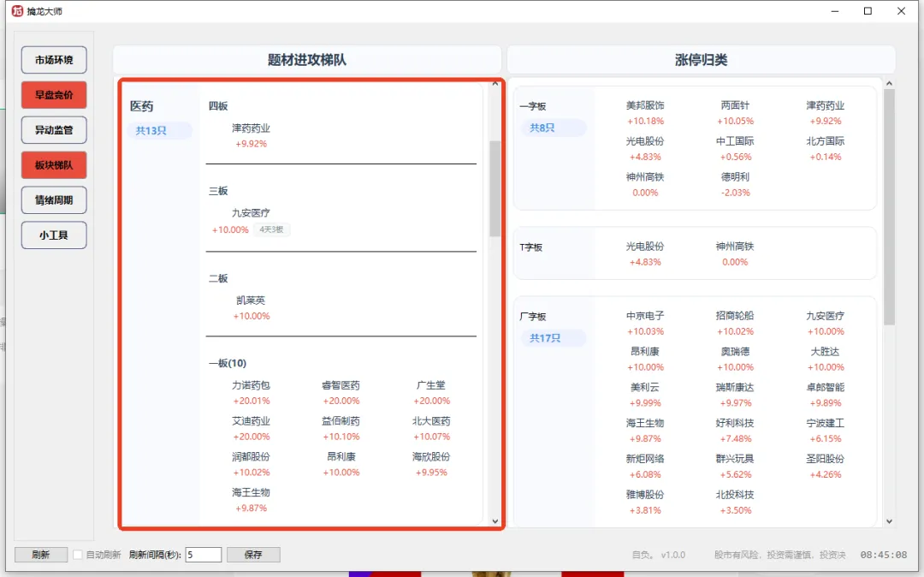This screenshot has width=924, height=577.
Task: Open the 小工具 section
Action: tap(54, 235)
